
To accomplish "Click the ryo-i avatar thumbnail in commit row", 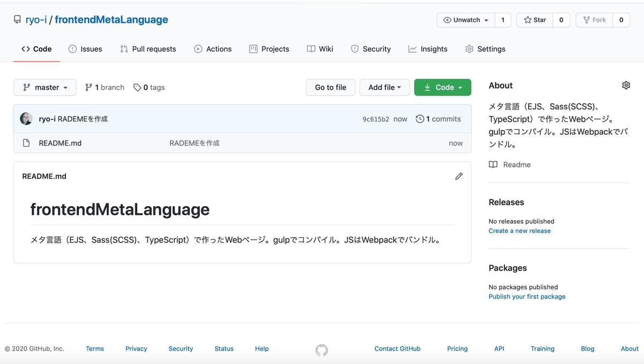I will [26, 119].
